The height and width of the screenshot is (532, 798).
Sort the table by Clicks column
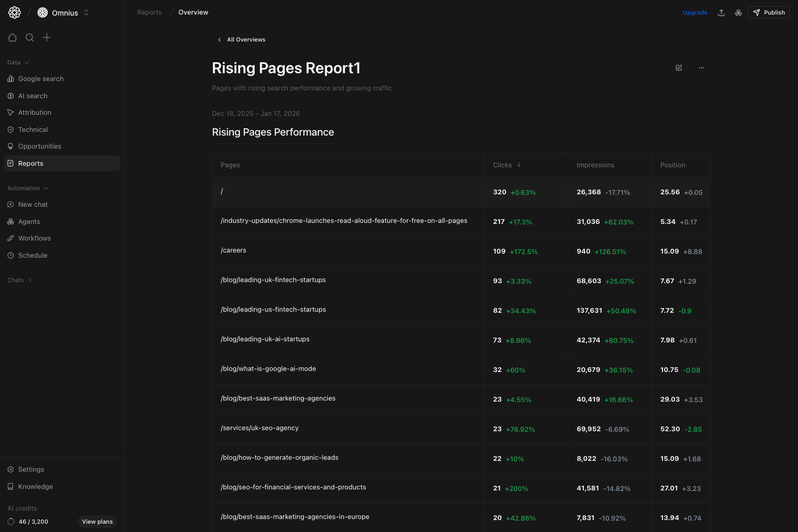(x=507, y=165)
